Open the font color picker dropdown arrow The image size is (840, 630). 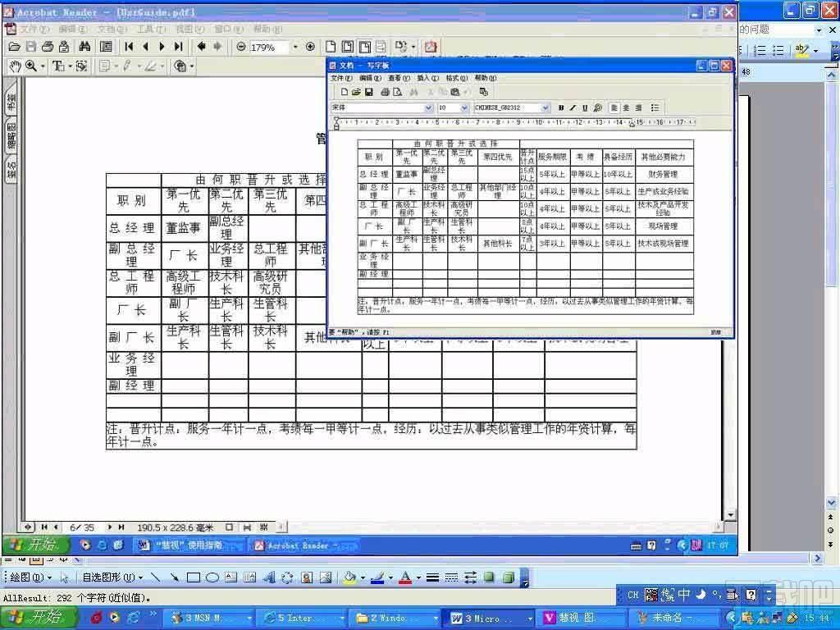418,577
